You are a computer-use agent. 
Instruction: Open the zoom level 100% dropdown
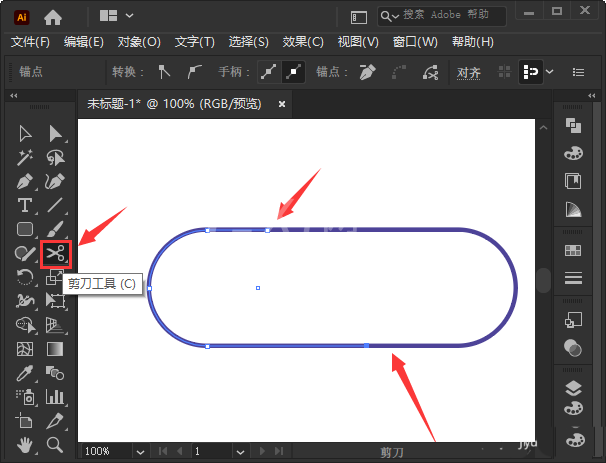pos(140,451)
